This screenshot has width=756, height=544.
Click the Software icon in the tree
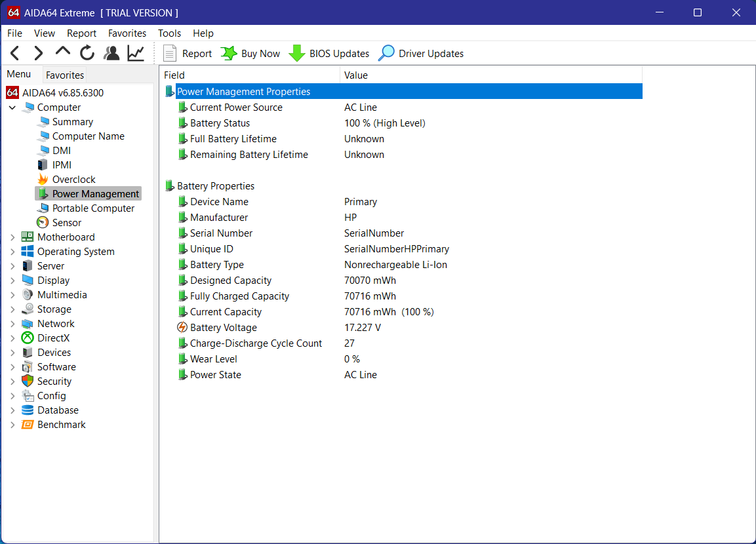tap(28, 367)
